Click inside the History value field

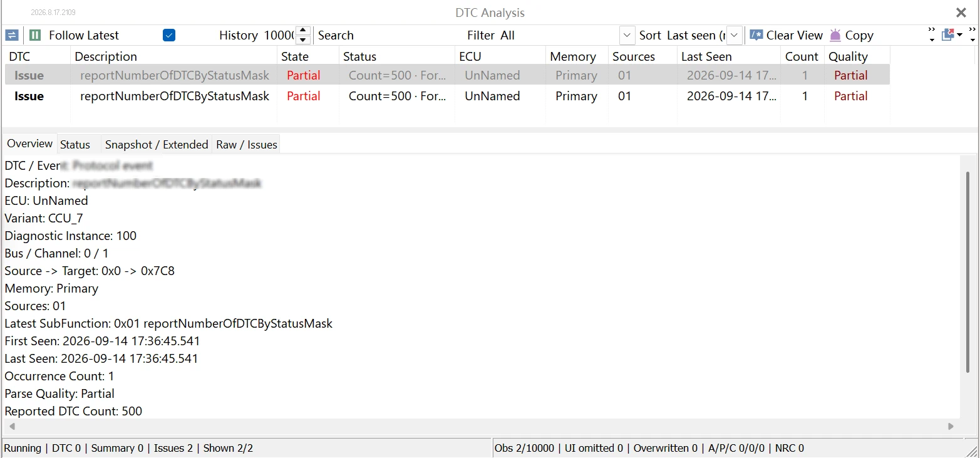tap(279, 35)
